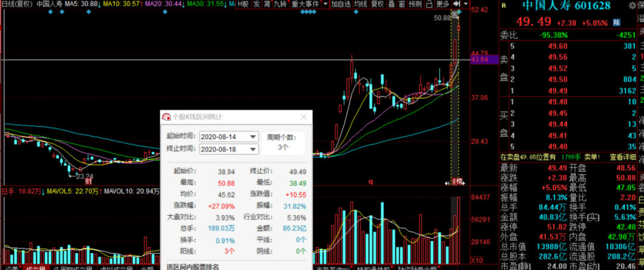Screen dimensions: 644x270
Task: Click the X at interval selection top
Action: [x=454, y=15]
